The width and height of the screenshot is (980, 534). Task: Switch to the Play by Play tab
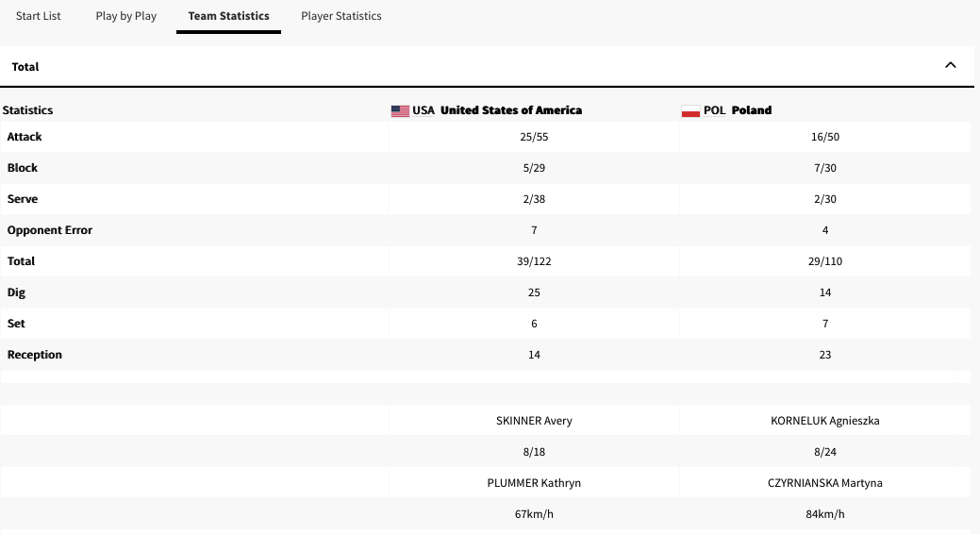125,16
